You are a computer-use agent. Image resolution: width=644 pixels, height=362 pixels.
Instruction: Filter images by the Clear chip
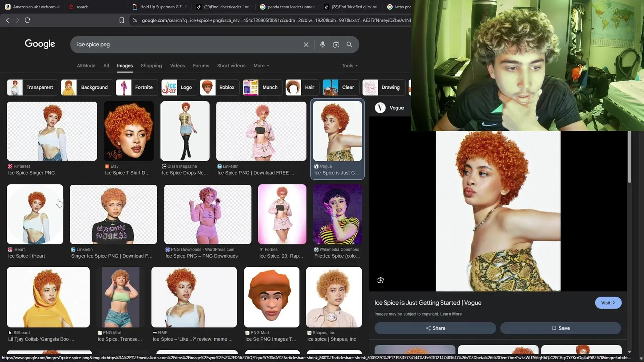click(x=340, y=87)
